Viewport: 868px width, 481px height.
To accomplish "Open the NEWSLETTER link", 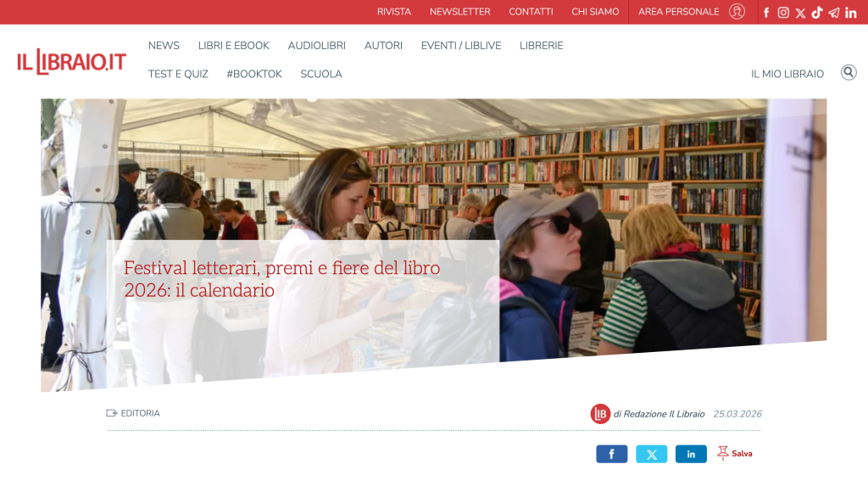I will point(460,12).
